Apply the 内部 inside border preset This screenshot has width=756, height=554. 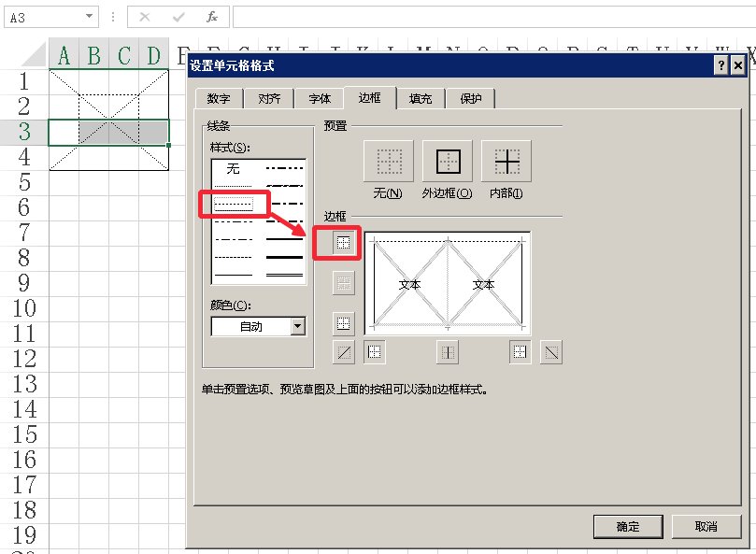pos(506,163)
